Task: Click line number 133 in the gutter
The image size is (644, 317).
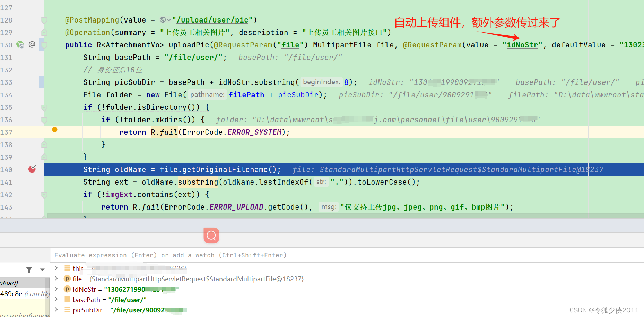Action: (x=6, y=82)
